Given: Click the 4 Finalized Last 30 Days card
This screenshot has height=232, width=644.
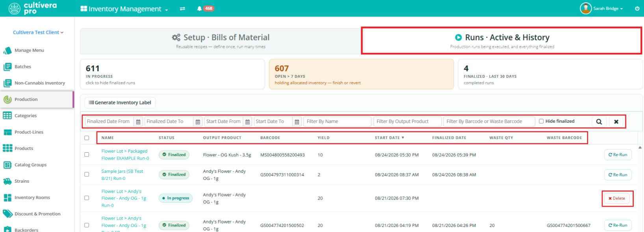Looking at the screenshot, I should click(x=550, y=74).
